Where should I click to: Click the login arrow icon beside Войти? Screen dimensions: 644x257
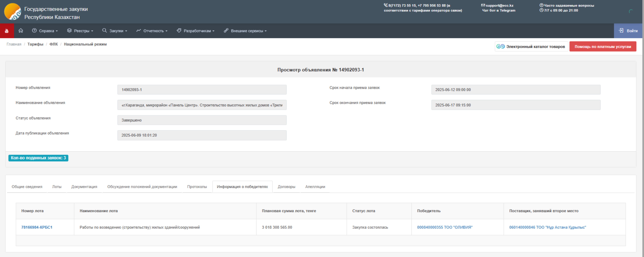(621, 30)
